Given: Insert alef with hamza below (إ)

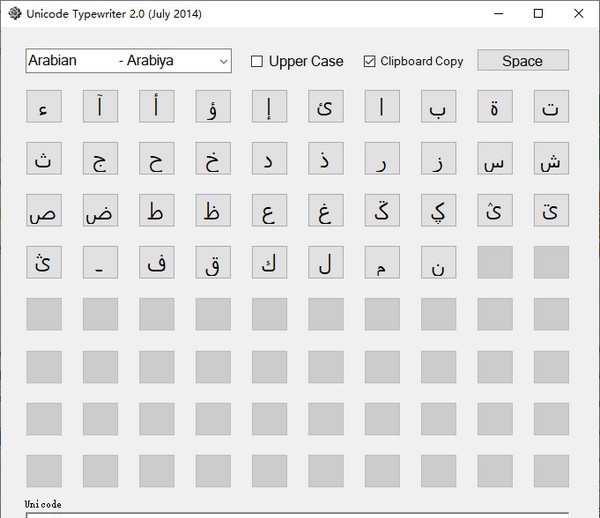Looking at the screenshot, I should [269, 106].
